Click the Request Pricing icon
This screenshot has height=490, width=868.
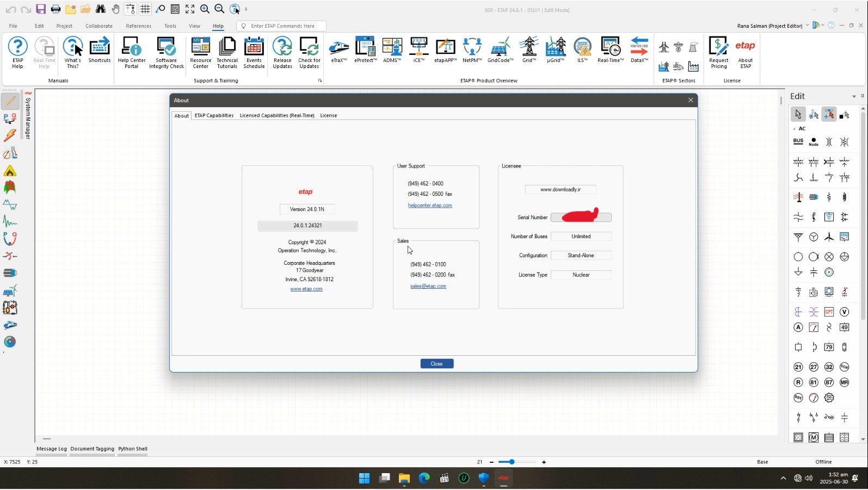tap(718, 53)
